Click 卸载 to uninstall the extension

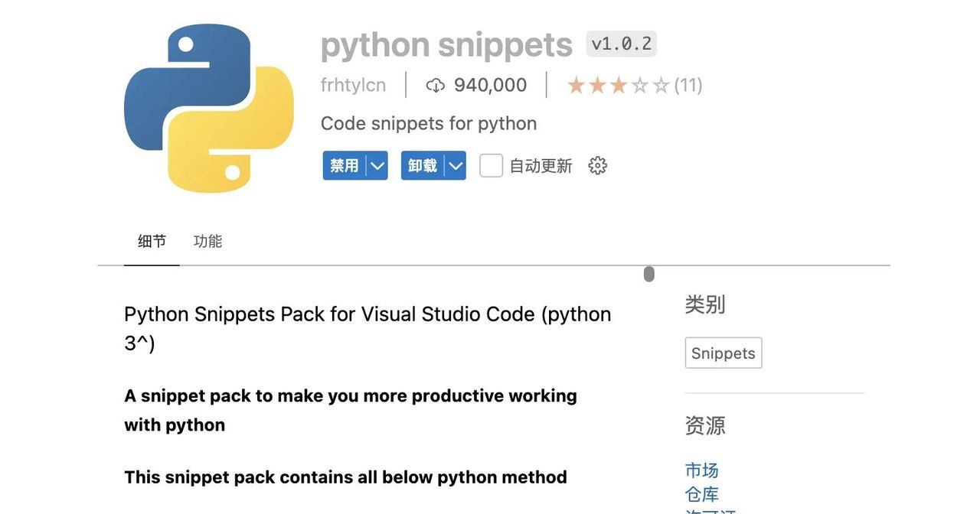pyautogui.click(x=420, y=163)
